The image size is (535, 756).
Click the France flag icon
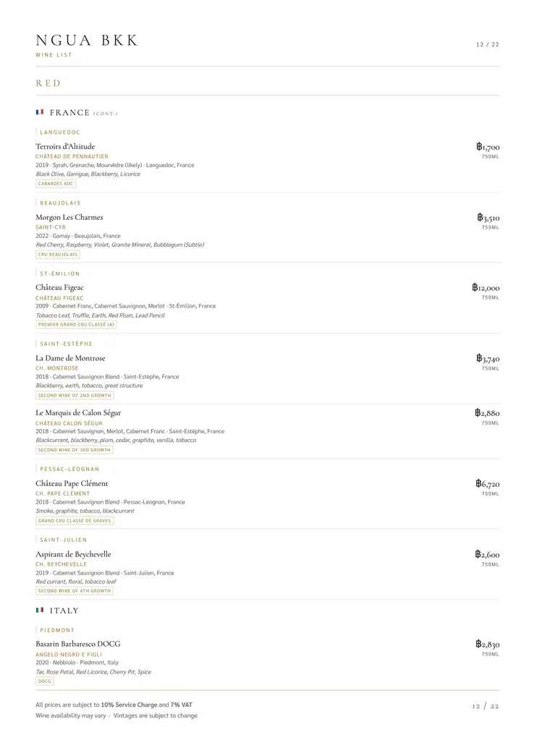(40, 112)
